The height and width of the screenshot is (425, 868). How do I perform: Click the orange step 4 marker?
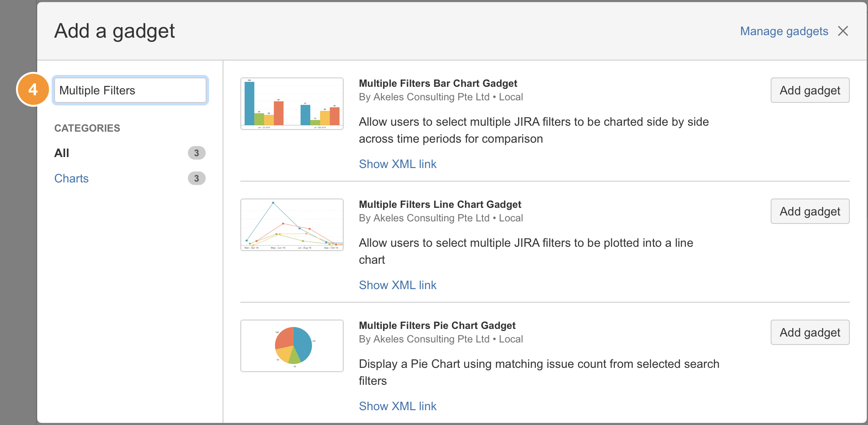tap(33, 89)
